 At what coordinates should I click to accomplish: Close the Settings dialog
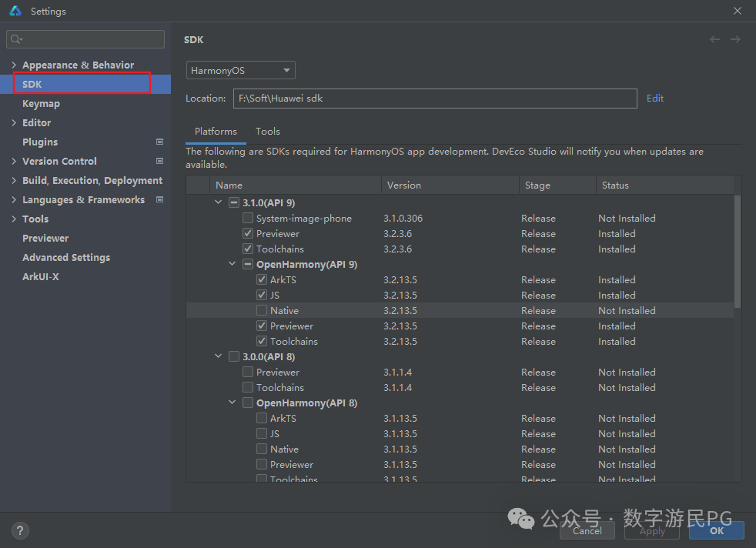click(738, 11)
